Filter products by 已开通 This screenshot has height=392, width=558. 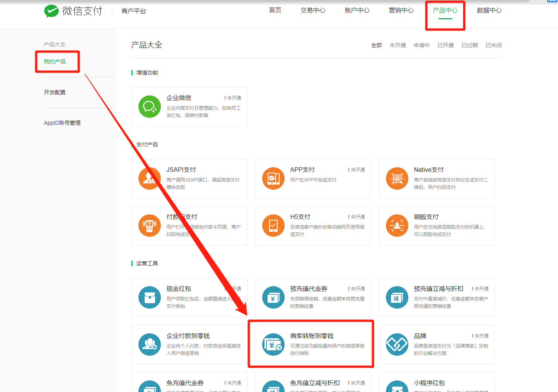[x=446, y=45]
